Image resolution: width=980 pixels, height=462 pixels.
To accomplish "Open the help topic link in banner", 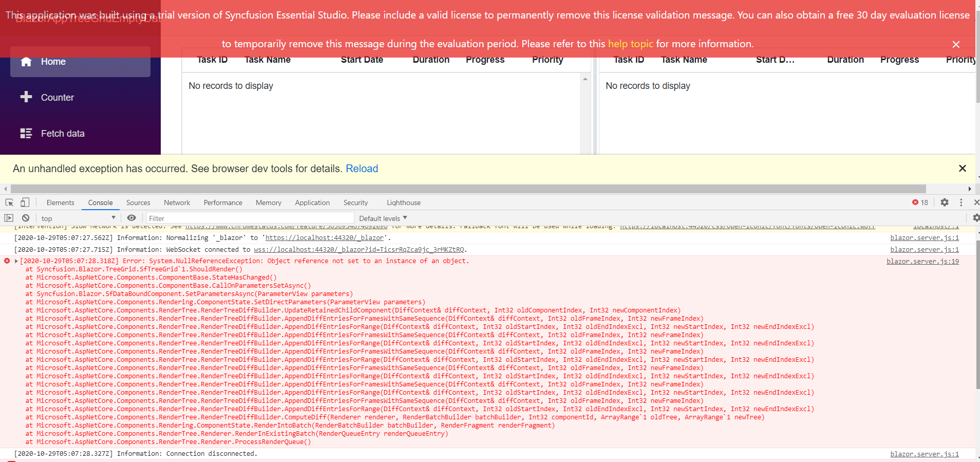I will point(630,44).
